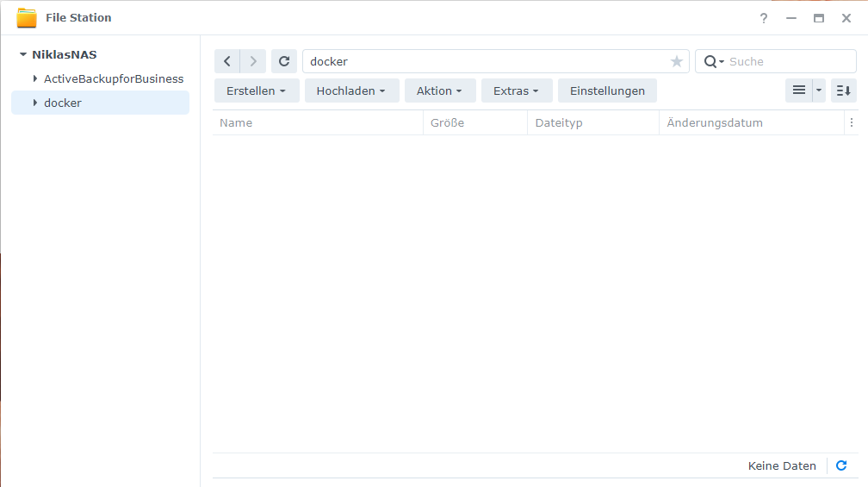Image resolution: width=868 pixels, height=487 pixels.
Task: Open the Extras dropdown menu
Action: click(517, 91)
